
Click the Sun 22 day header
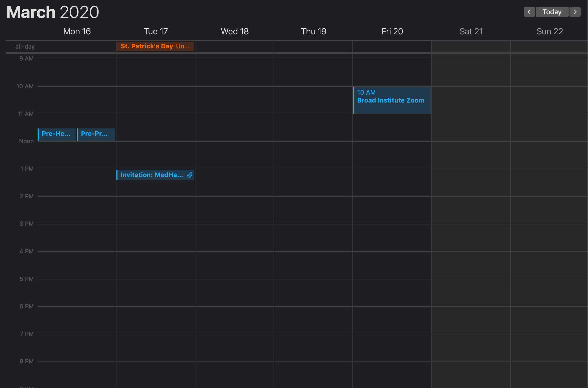click(x=550, y=31)
